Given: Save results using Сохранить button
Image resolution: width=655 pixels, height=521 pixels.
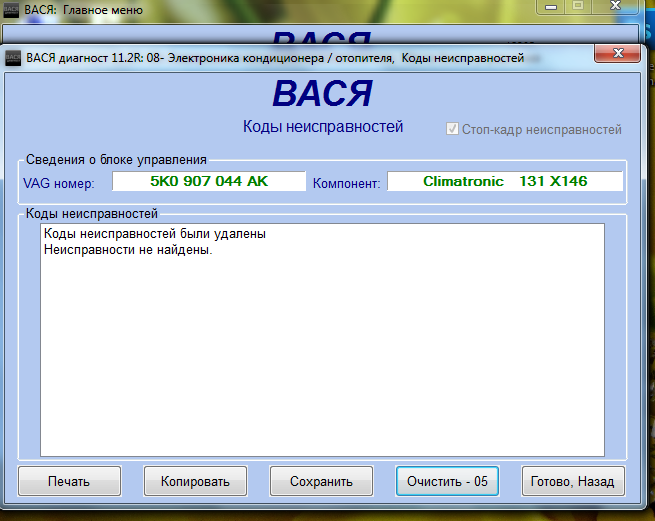Looking at the screenshot, I should coord(321,481).
